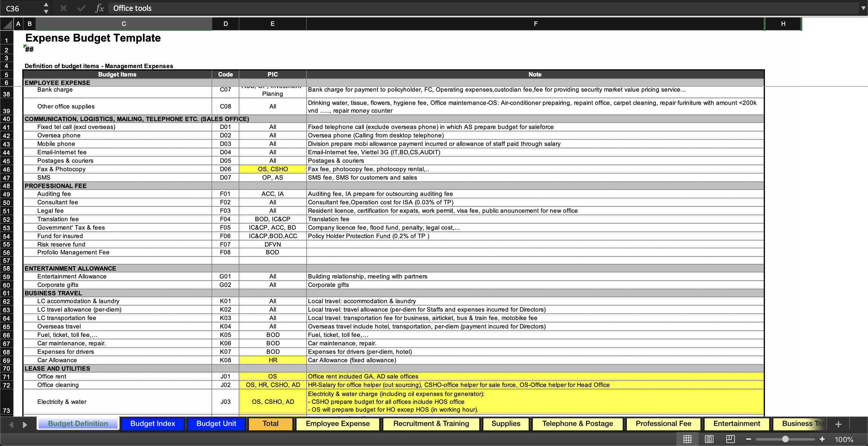Click the 100% zoom level
The image size is (868, 446).
click(844, 439)
